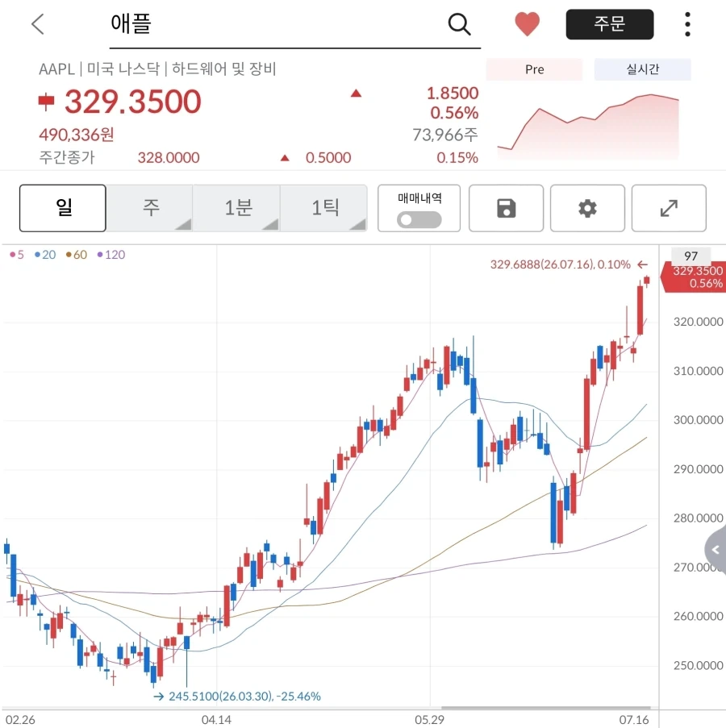This screenshot has height=728, width=726.
Task: Tap the search magnifier icon
Action: tap(459, 23)
